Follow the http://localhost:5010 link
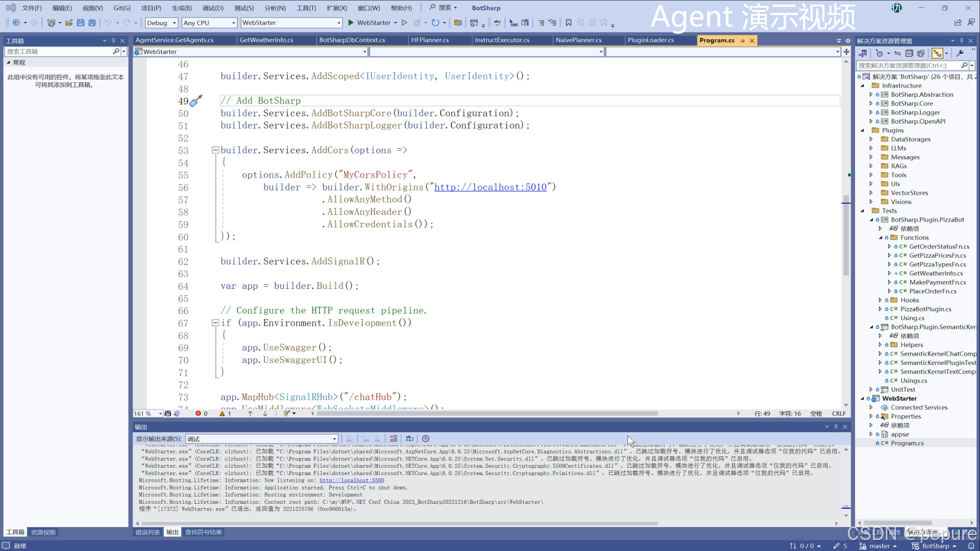 [490, 187]
